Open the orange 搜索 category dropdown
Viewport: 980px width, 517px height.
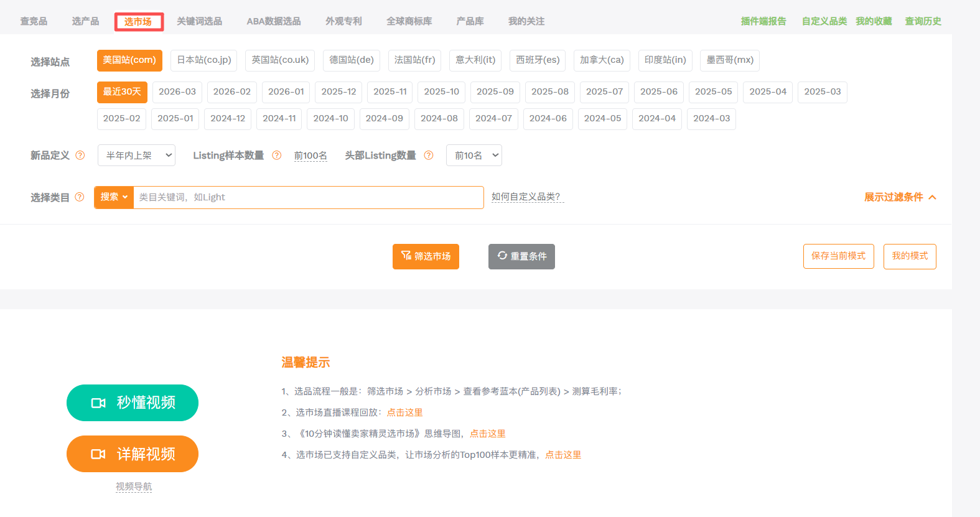[114, 197]
